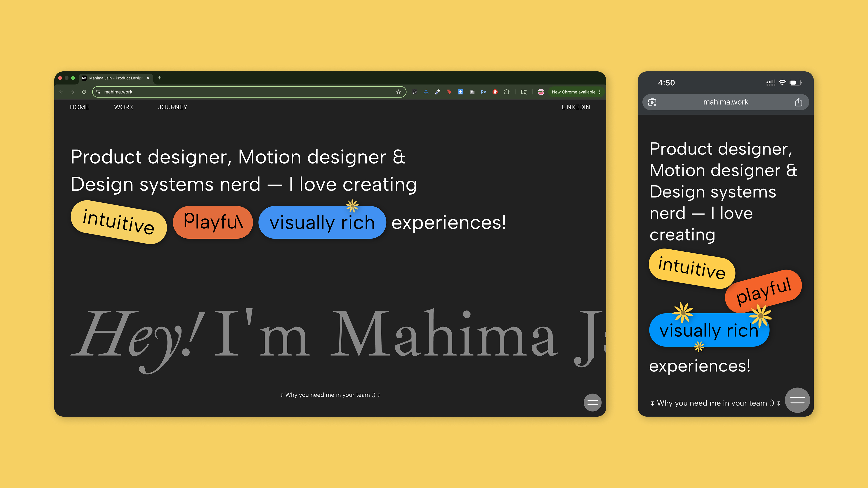The height and width of the screenshot is (488, 868).
Task: Open the Extensions puzzle piece menu
Action: [x=506, y=92]
